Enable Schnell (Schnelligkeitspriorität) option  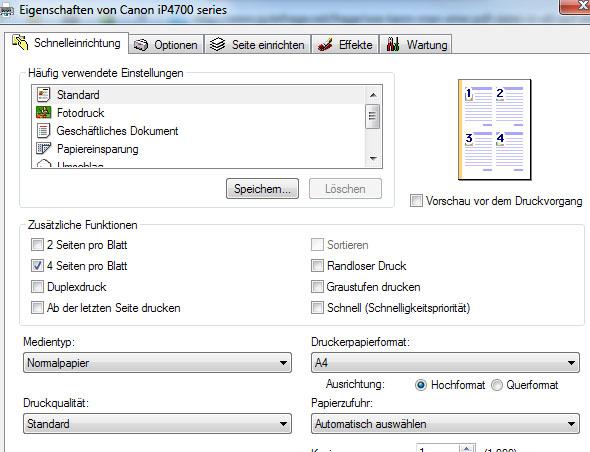point(317,308)
